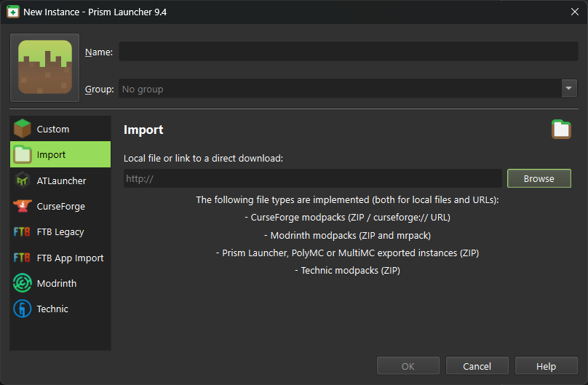Open Help for the dialog
588x385 pixels.
[546, 366]
